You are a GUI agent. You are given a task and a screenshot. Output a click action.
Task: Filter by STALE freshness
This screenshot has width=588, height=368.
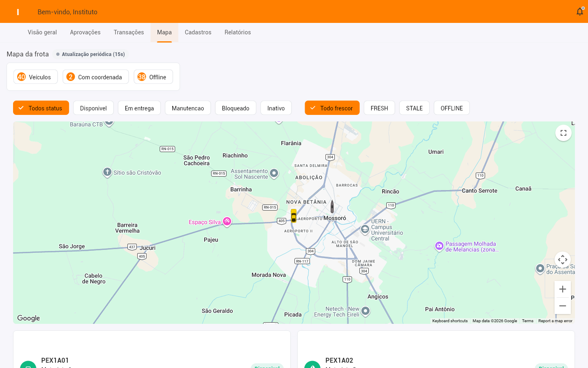coord(414,108)
